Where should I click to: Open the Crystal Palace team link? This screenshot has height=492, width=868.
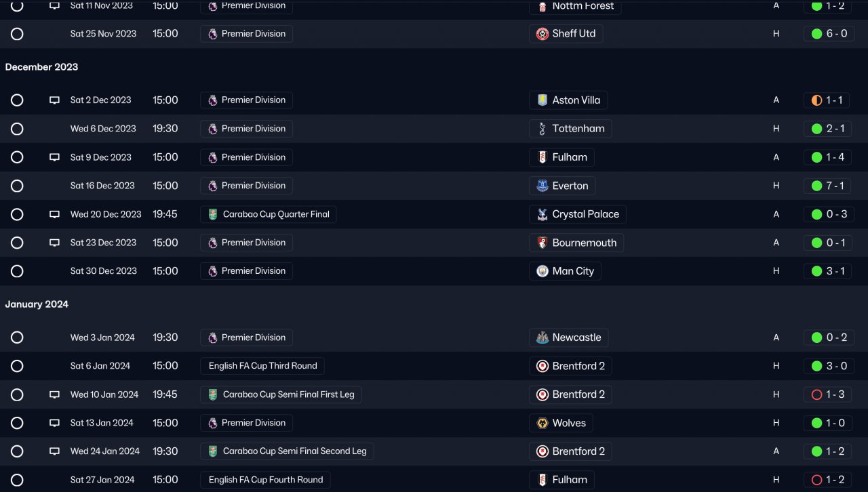point(585,214)
